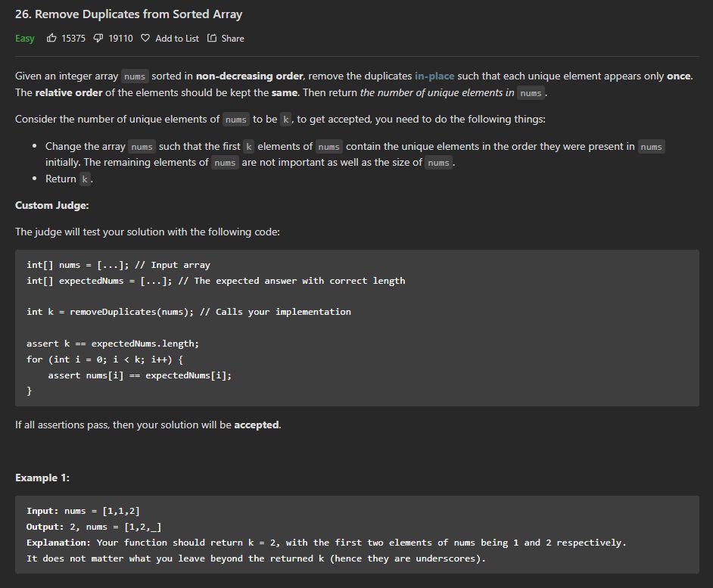This screenshot has width=713, height=588.
Task: Click the Input: nums = [1,1,2] line
Action: 83,511
